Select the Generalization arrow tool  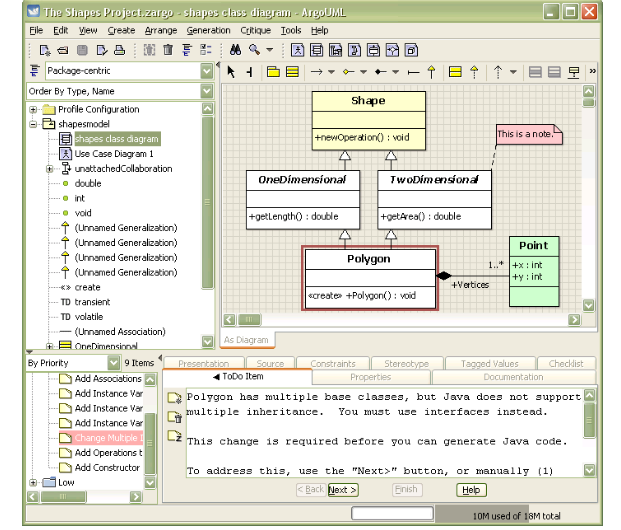tap(432, 72)
